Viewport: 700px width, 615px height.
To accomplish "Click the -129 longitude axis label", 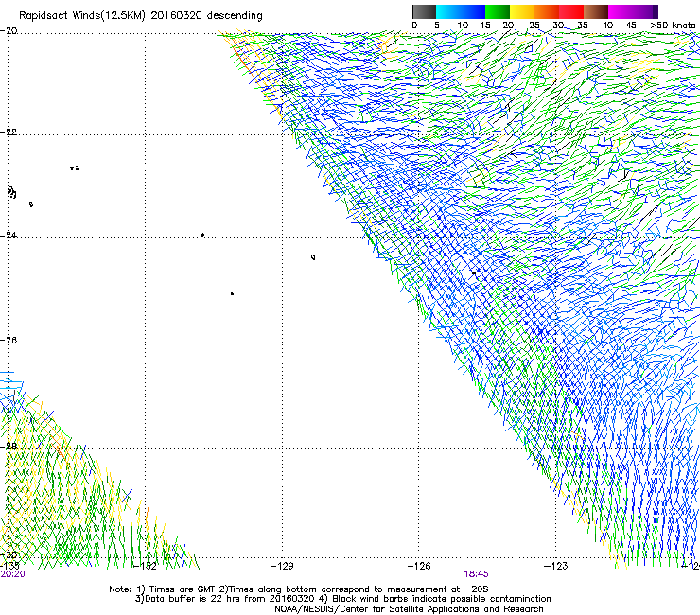I will (282, 567).
